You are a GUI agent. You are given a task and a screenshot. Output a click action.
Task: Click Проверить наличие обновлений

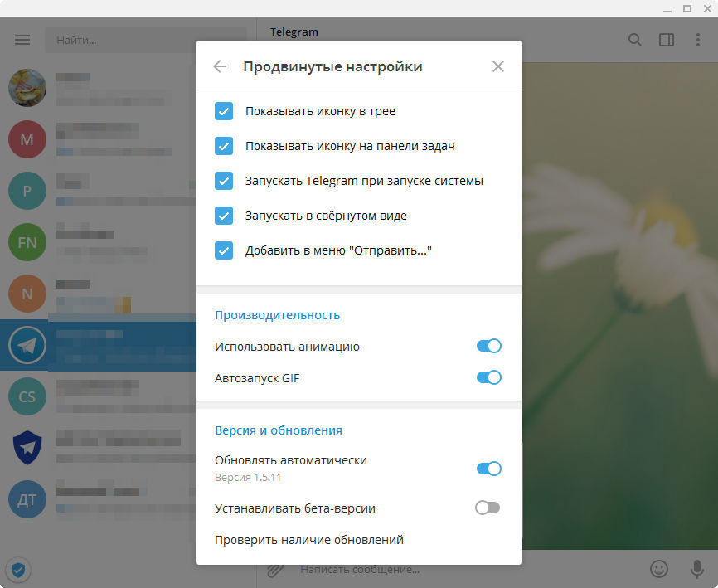coord(309,540)
